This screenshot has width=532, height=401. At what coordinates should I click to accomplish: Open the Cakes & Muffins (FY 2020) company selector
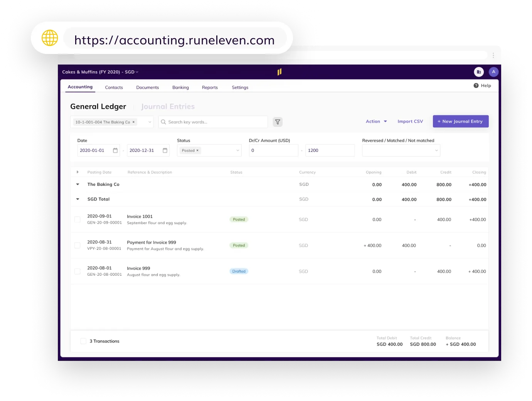tap(100, 72)
